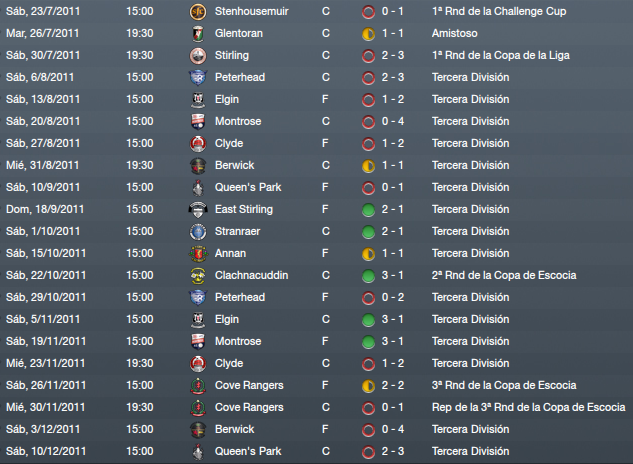The height and width of the screenshot is (464, 633).
Task: Select the Mié, 31/8/2011 Berwick fixture row
Action: point(316,165)
